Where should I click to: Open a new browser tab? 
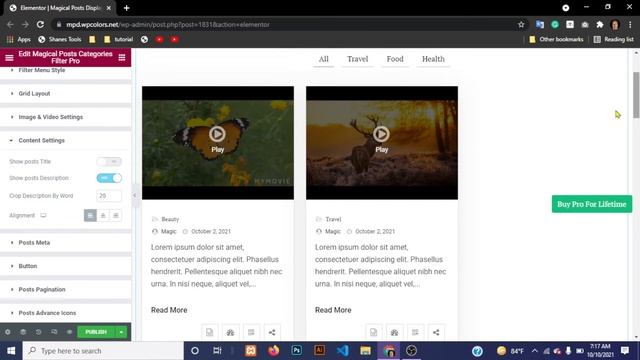pos(127,8)
